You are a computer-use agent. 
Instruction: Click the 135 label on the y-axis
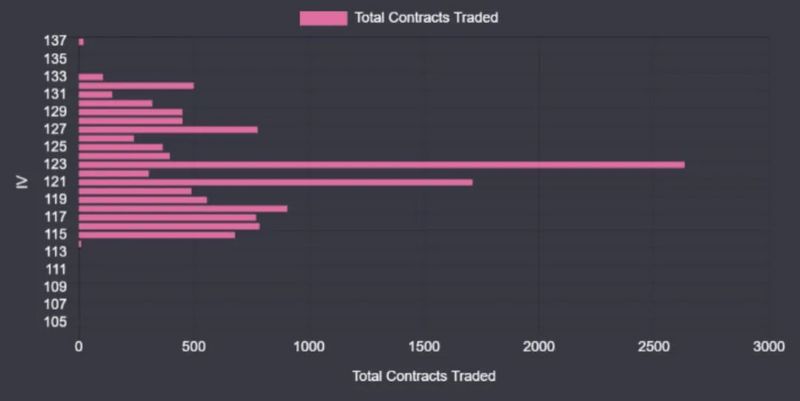pos(55,58)
